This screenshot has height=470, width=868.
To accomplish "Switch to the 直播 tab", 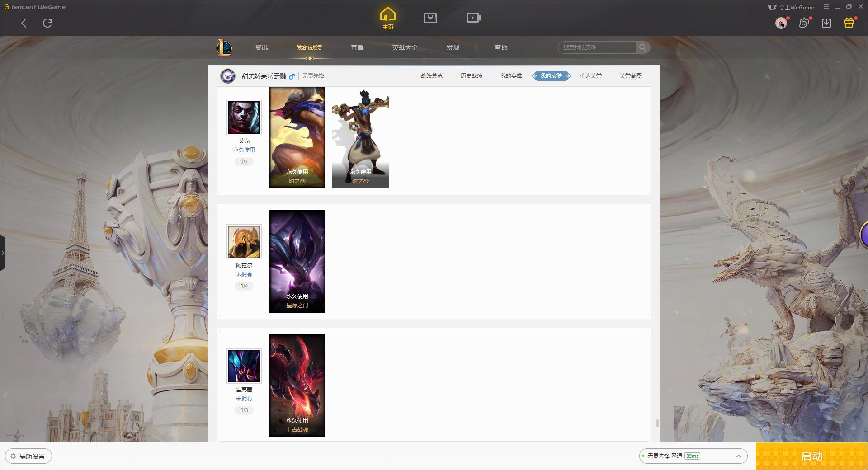I will point(357,47).
